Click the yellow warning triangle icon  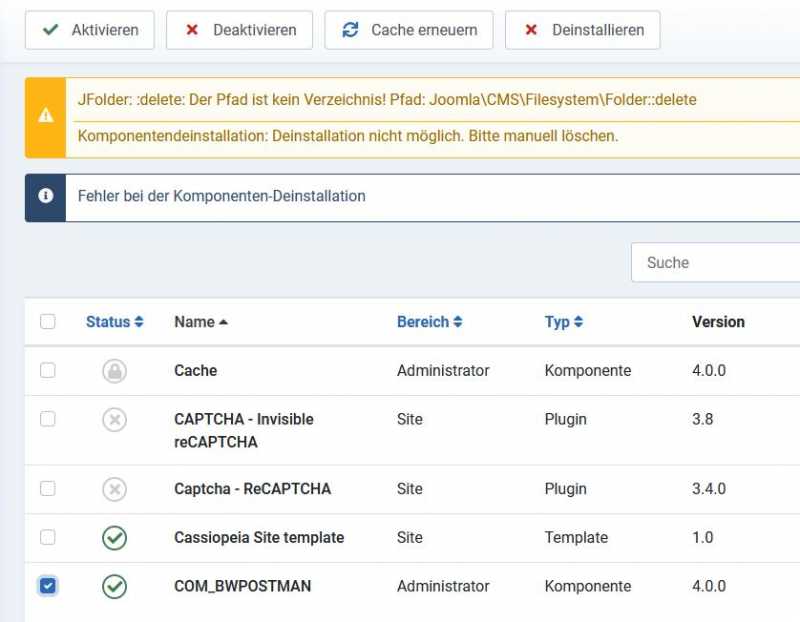45,117
